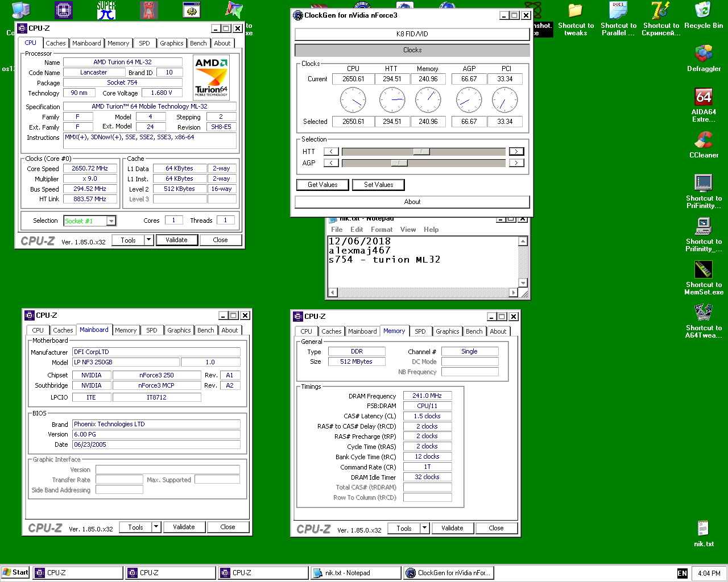Image resolution: width=728 pixels, height=582 pixels.
Task: Switch to Caches tab in the CPU-tab CPU-Z window
Action: (56, 43)
